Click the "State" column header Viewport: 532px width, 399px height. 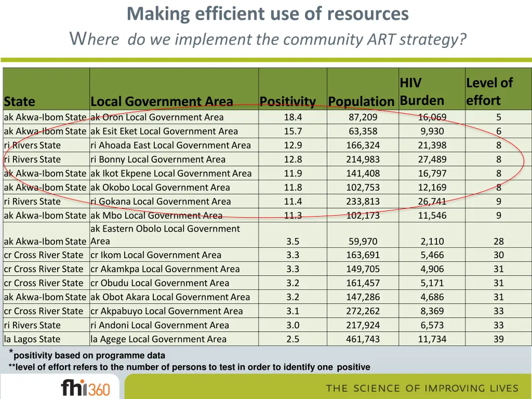[x=20, y=101]
